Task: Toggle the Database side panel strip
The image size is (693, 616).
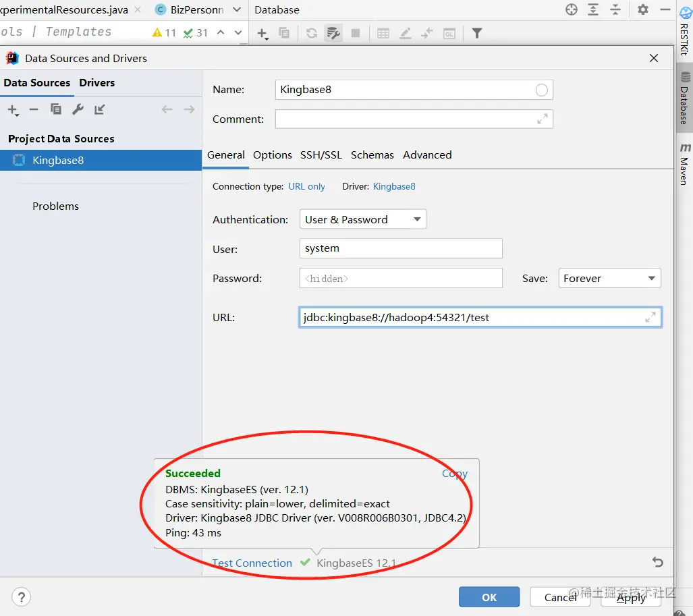Action: 685,98
